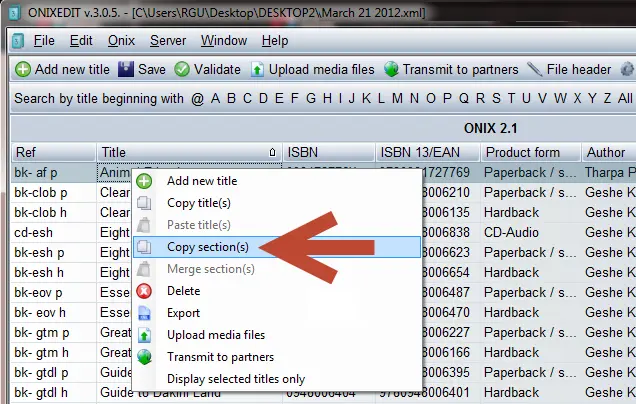
Task: Click the globe icon beside Transmit to partners menu entry
Action: point(144,357)
